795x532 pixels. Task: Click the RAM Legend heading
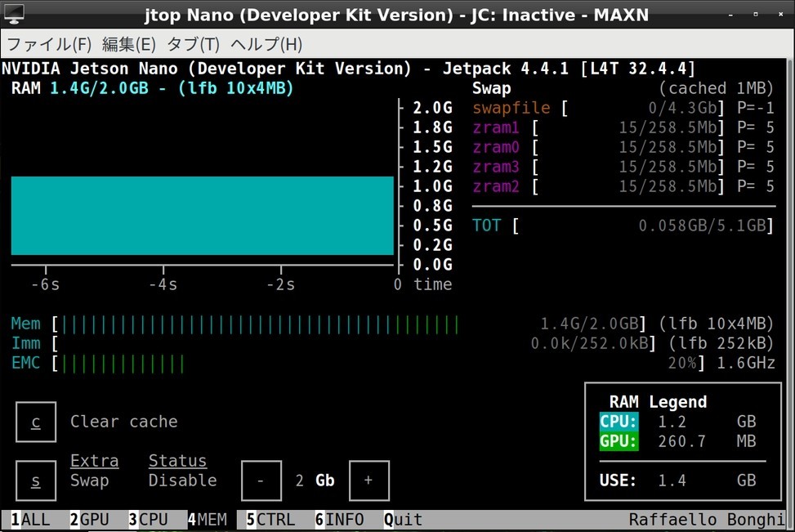click(x=658, y=402)
